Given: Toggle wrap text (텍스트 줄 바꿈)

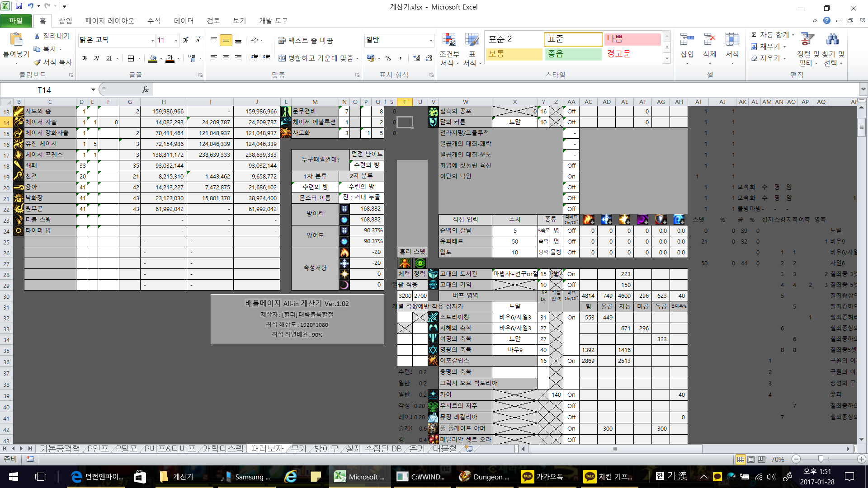Looking at the screenshot, I should 306,41.
